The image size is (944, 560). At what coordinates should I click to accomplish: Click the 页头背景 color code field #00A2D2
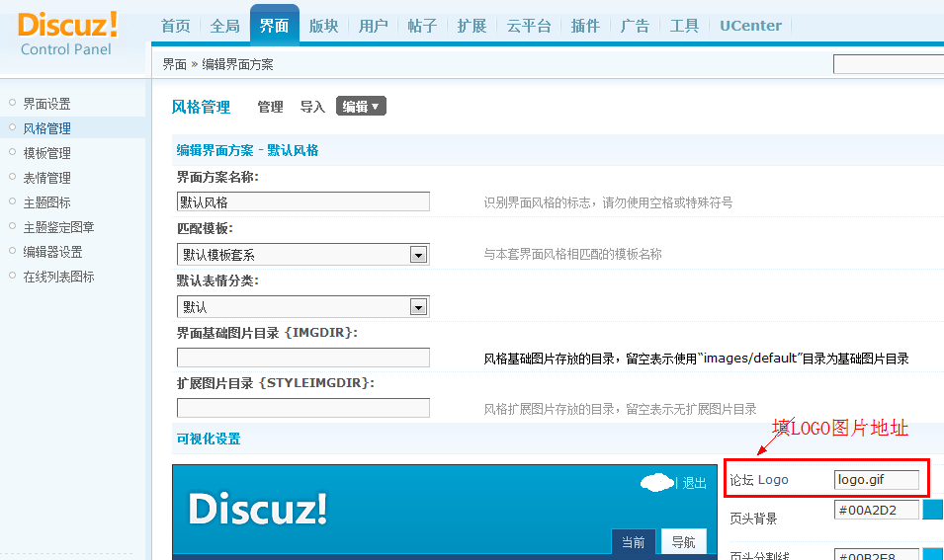[877, 510]
